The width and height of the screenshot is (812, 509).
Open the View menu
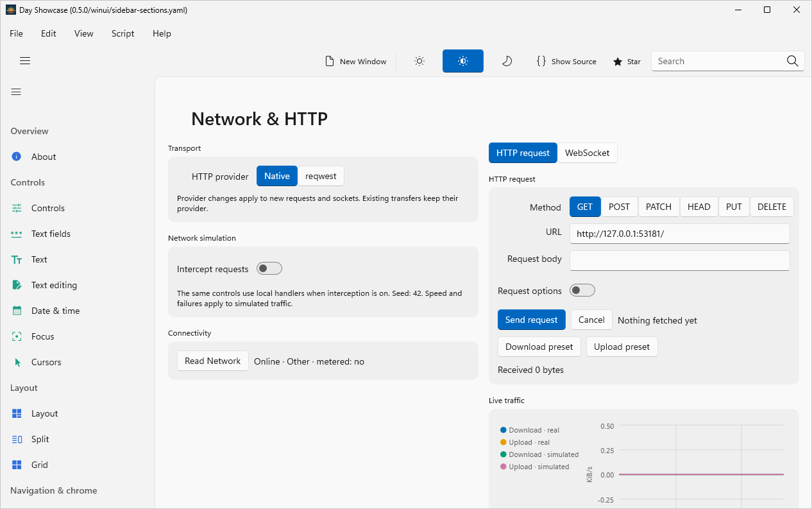(x=84, y=33)
